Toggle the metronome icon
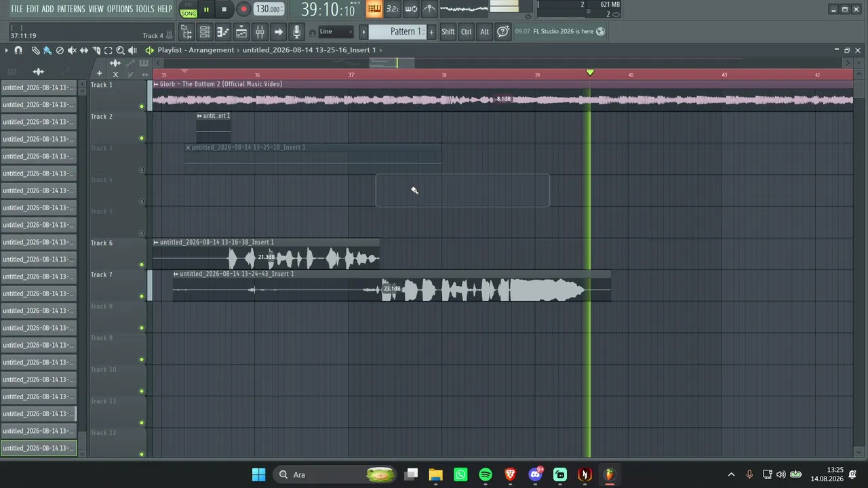Image resolution: width=868 pixels, height=488 pixels. coord(429,9)
